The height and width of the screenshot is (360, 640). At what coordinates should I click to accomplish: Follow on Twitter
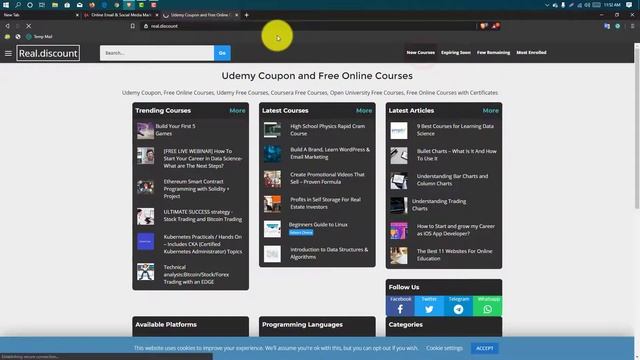click(429, 306)
